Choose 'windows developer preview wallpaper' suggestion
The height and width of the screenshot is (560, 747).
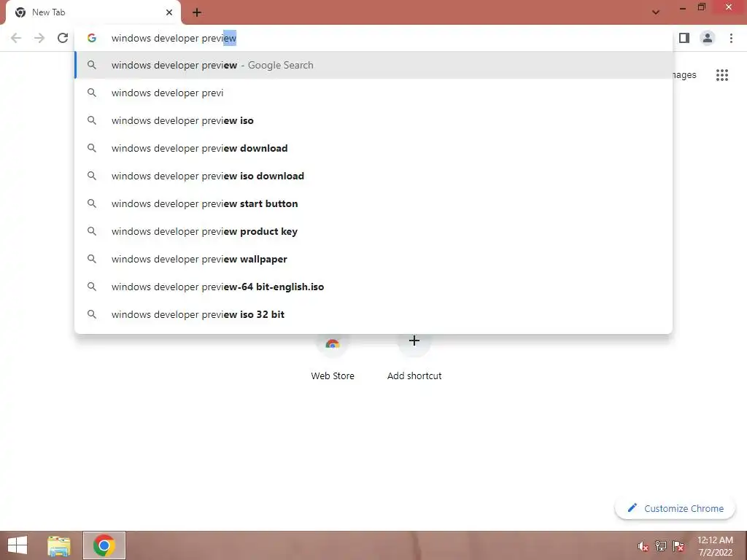[373, 259]
